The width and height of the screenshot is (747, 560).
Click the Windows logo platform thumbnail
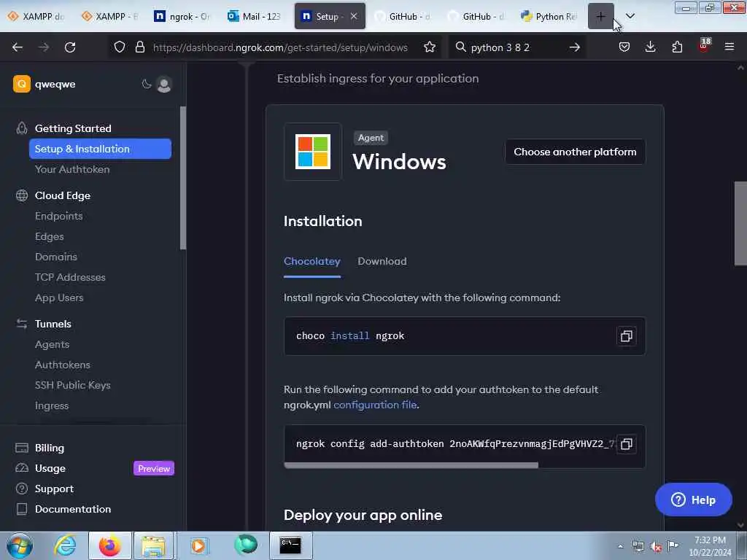click(313, 152)
